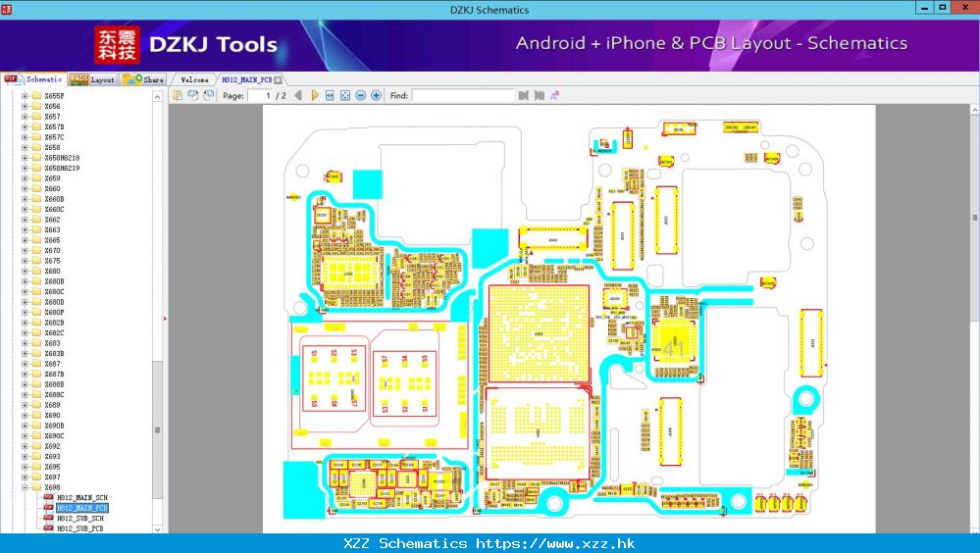980x553 pixels.
Task: Click the tree panel scroll down arrow
Action: point(157,528)
